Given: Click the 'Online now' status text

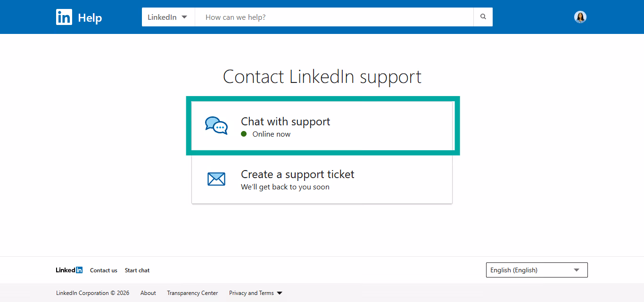Looking at the screenshot, I should point(272,134).
